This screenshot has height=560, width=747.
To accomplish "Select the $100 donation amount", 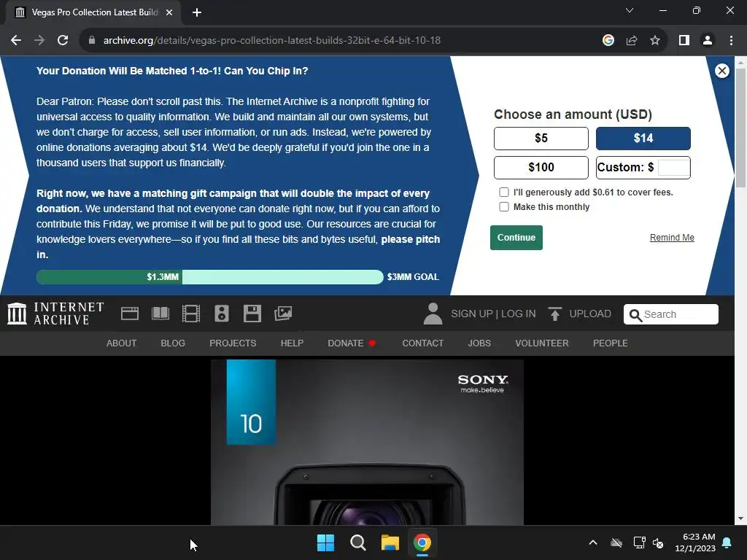I will tap(541, 167).
